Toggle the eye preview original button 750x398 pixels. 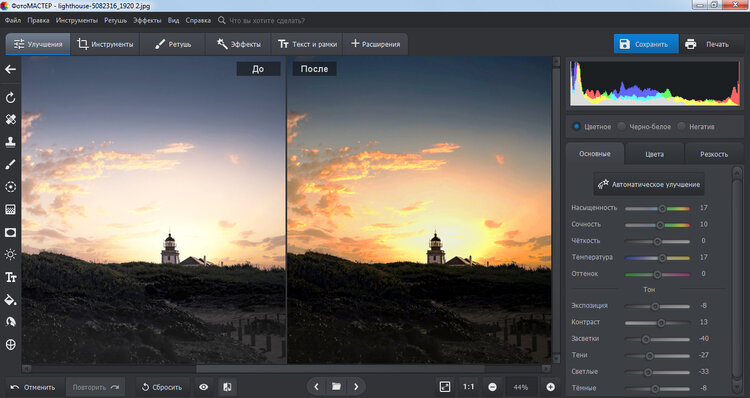tap(204, 387)
